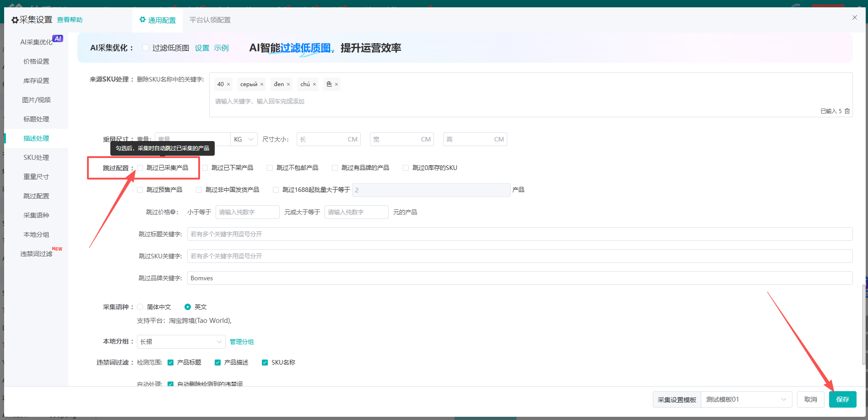The width and height of the screenshot is (868, 420).
Task: Check 跳过1688起批量大于等于 option
Action: pyautogui.click(x=276, y=190)
